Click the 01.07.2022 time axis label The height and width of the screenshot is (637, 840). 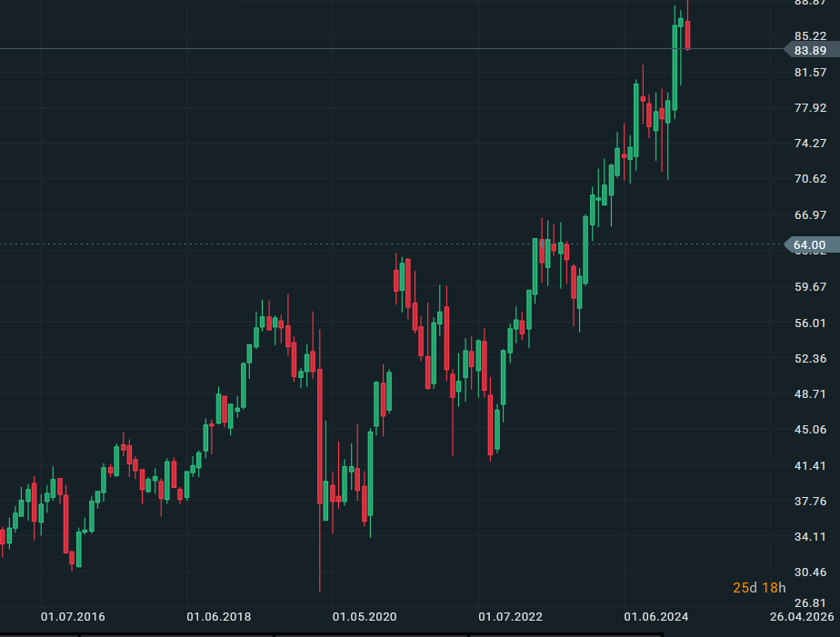pyautogui.click(x=511, y=617)
